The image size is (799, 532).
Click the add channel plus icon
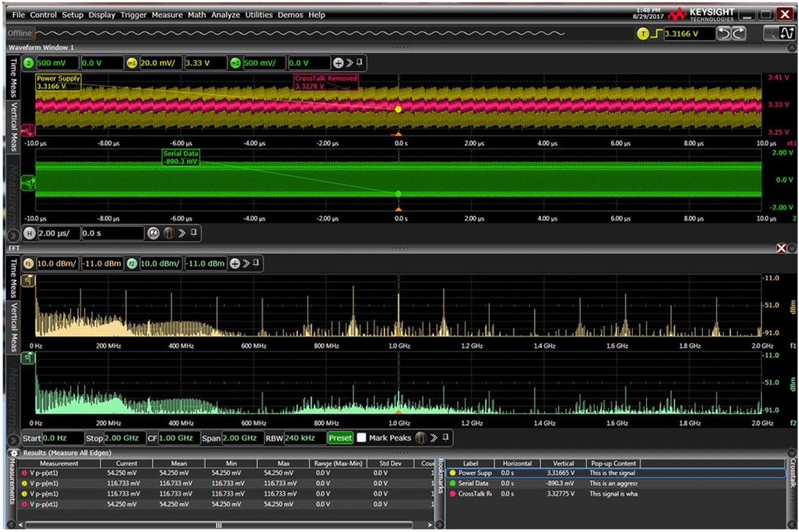click(338, 63)
